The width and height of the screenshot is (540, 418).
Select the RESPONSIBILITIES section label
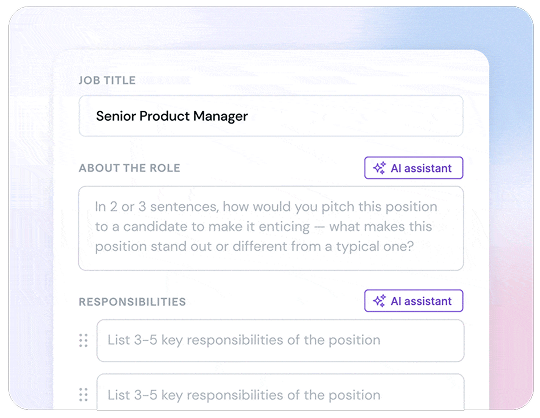coord(132,302)
